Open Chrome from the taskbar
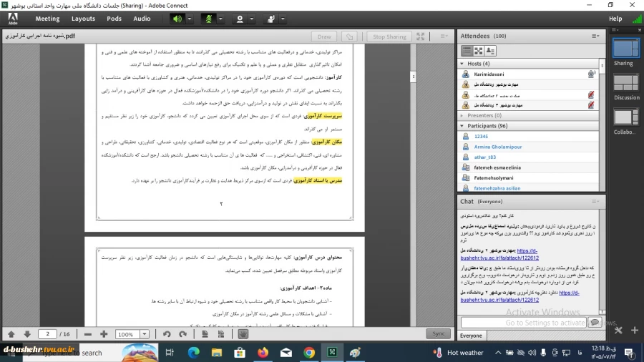 309,353
